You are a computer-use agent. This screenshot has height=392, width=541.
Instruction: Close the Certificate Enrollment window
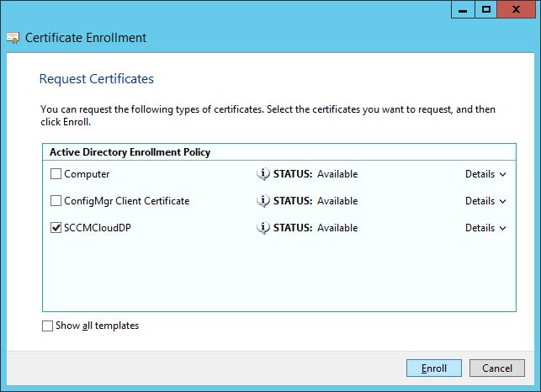(x=517, y=9)
